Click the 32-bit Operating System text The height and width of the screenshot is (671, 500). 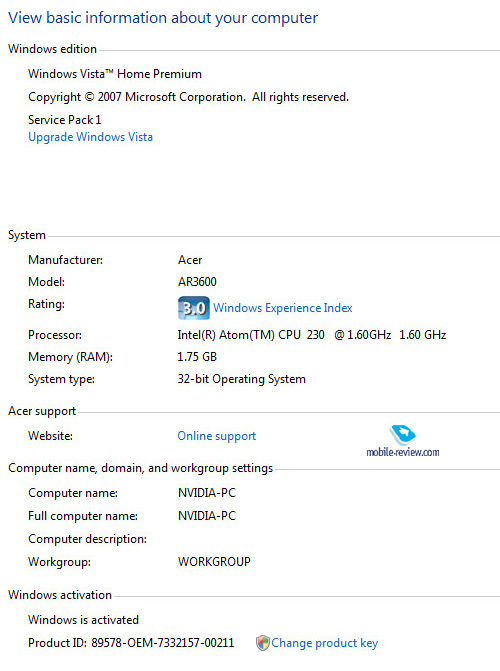coord(241,379)
